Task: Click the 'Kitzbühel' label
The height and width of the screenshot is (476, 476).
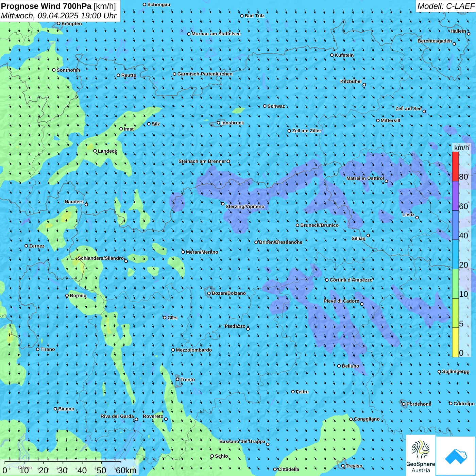Action: 351,81
